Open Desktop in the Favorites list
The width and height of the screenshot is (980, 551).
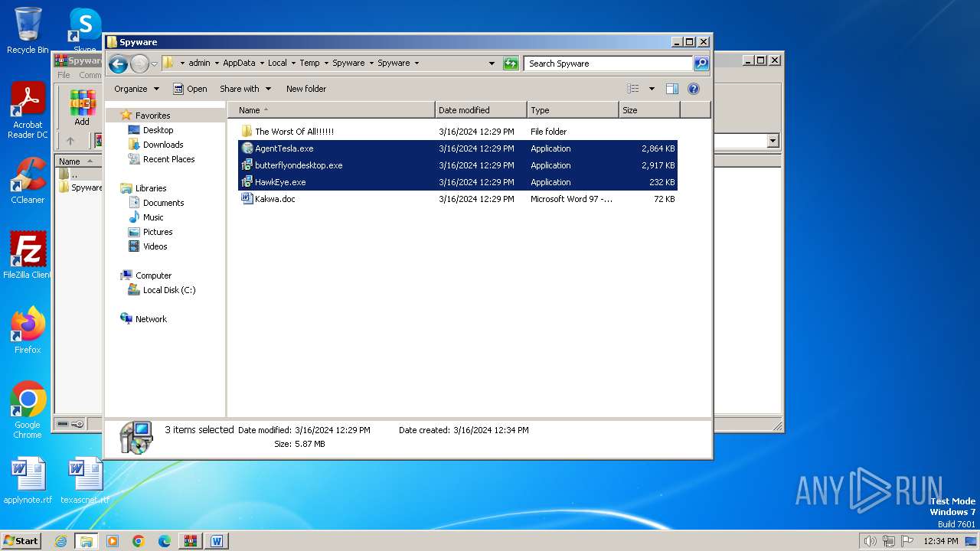coord(158,130)
